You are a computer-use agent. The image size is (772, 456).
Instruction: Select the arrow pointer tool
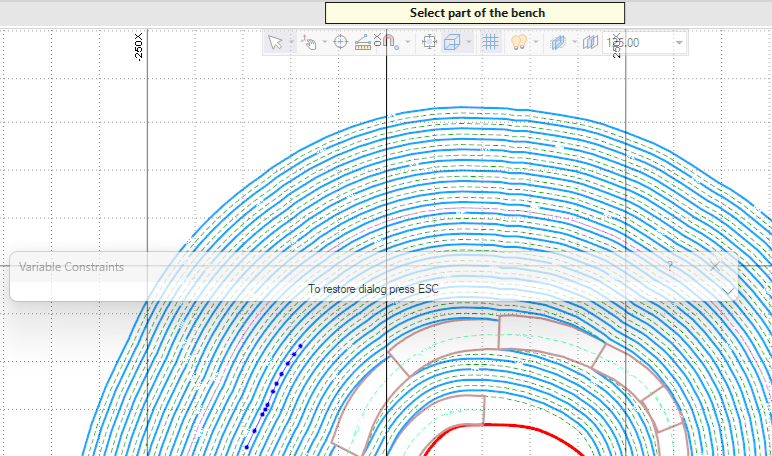pos(275,42)
